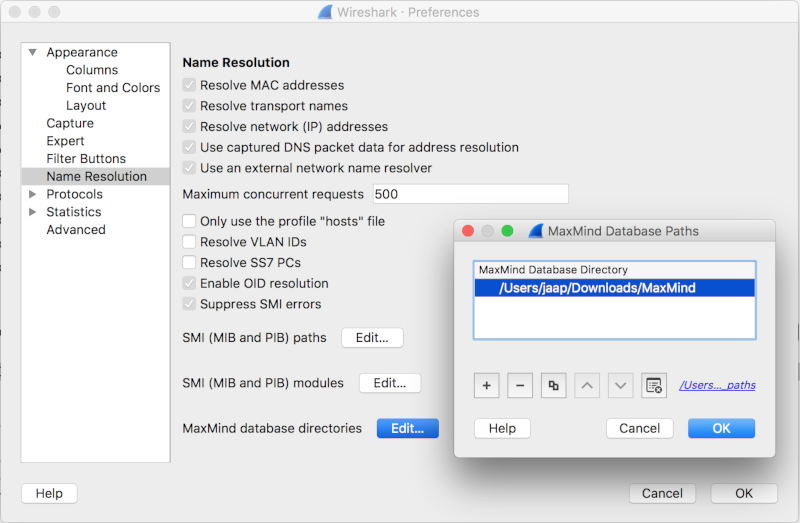
Task: Select Statistics in the preferences tree
Action: pyautogui.click(x=73, y=212)
